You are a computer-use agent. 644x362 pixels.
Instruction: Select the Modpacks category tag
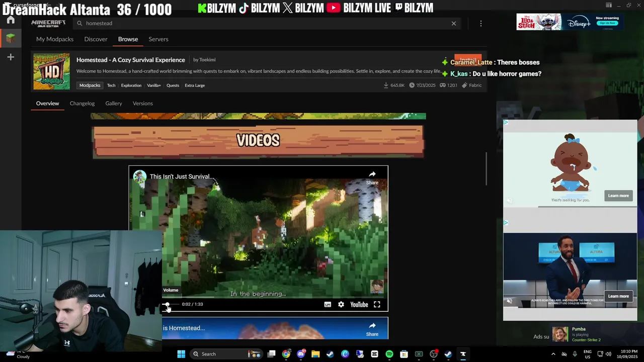pyautogui.click(x=90, y=85)
